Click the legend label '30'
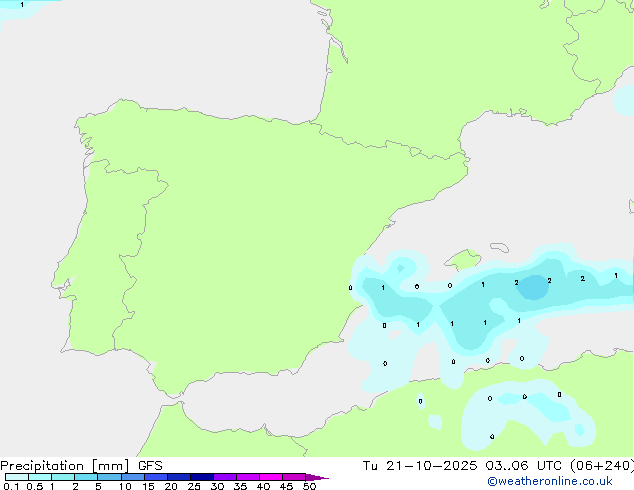The width and height of the screenshot is (634, 490). coord(217,486)
